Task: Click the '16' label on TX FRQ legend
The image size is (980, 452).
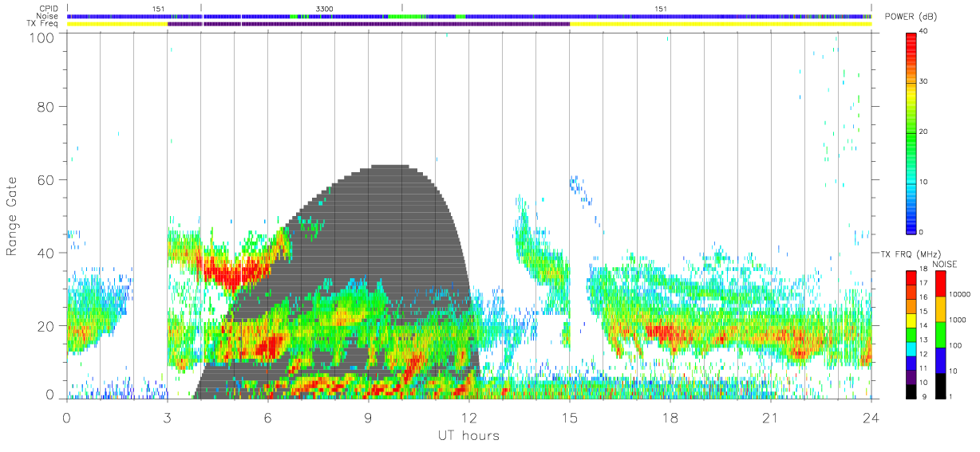Action: coord(923,297)
